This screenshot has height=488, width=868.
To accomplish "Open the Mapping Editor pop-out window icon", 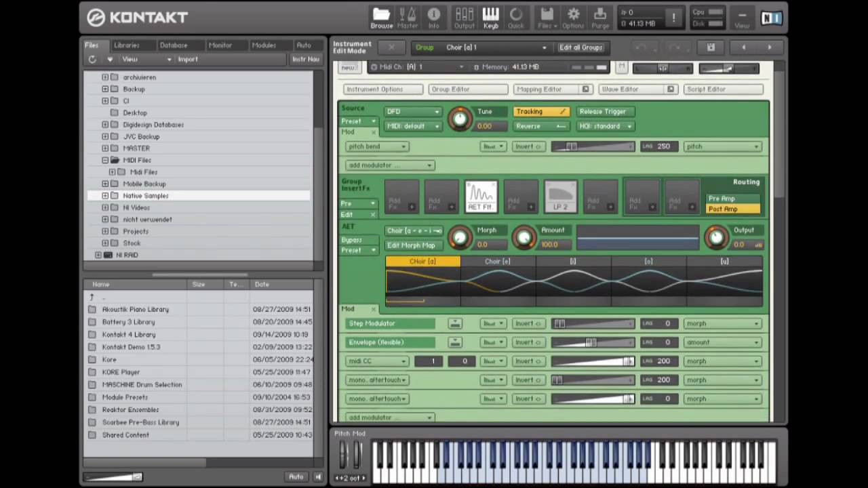I will pos(586,89).
